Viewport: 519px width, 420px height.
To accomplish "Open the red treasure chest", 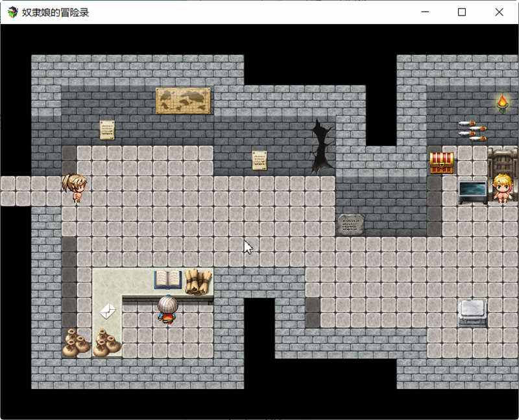I will tap(441, 162).
